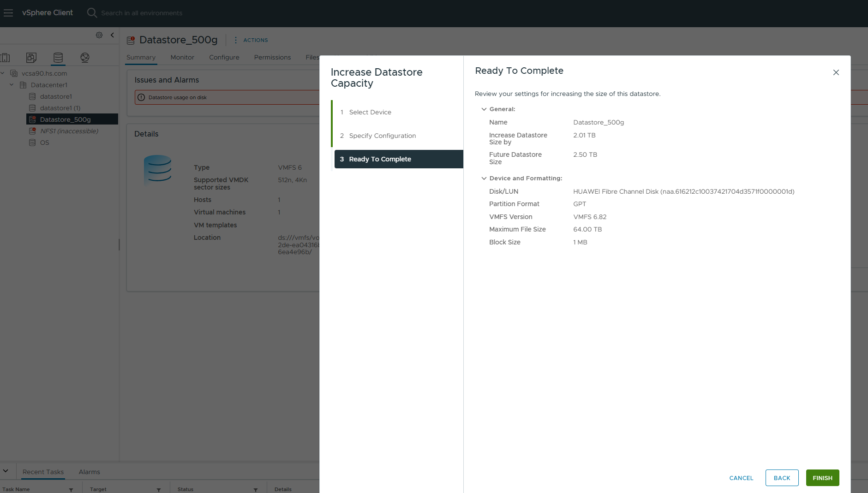Select NFS1 (inaccessible) in the tree
This screenshot has height=493, width=868.
(69, 131)
